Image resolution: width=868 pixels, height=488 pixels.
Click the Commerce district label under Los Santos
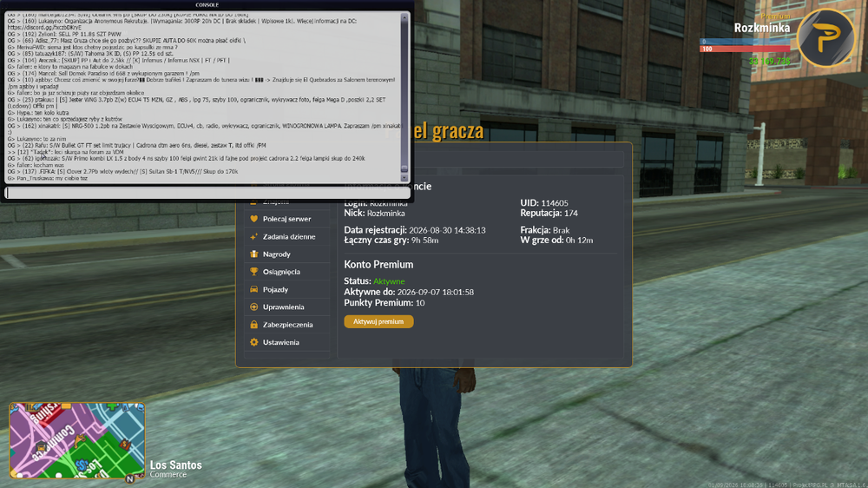(168, 475)
